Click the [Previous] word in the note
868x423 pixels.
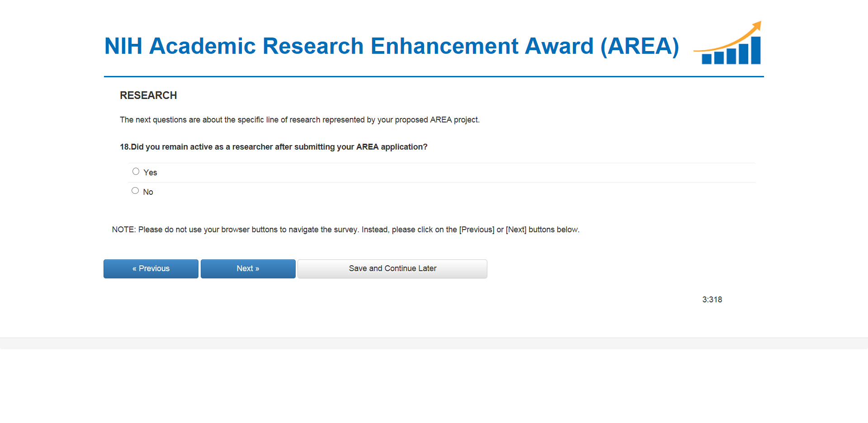pos(476,230)
